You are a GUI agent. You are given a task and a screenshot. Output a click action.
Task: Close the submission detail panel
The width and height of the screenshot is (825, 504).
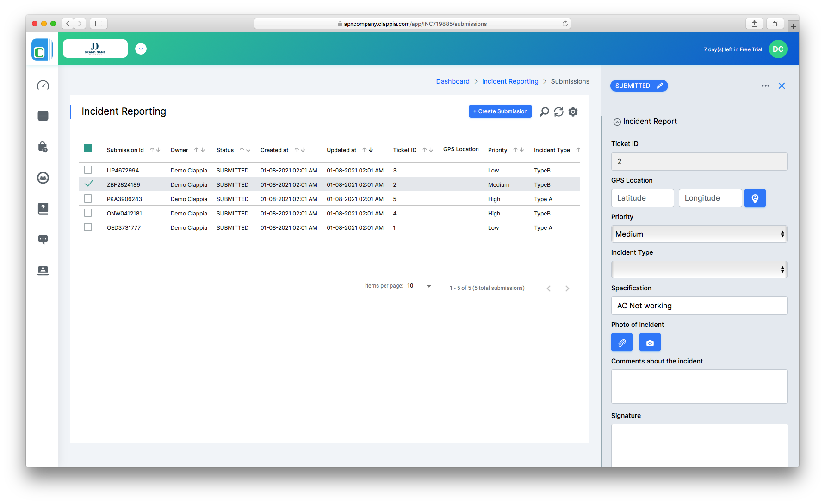click(782, 86)
